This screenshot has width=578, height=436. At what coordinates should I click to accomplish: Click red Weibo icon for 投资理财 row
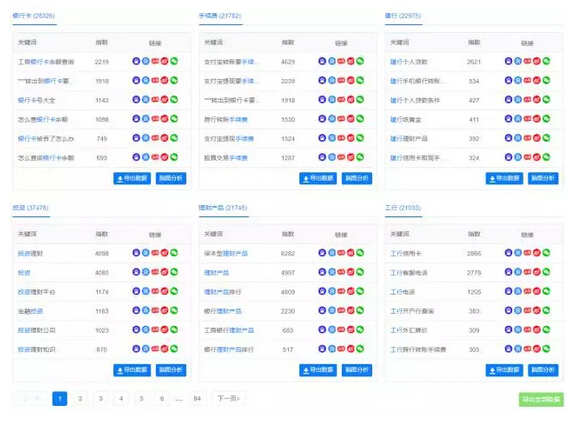click(x=164, y=253)
